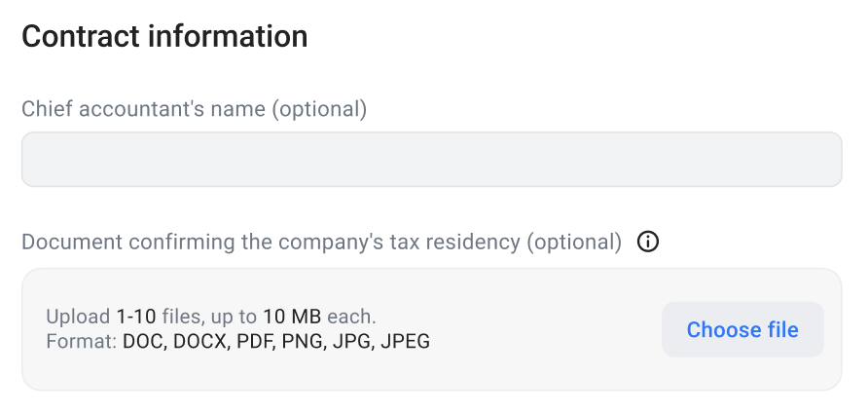The height and width of the screenshot is (413, 868).
Task: Show the tax residency document tooltip icon
Action: 648,242
